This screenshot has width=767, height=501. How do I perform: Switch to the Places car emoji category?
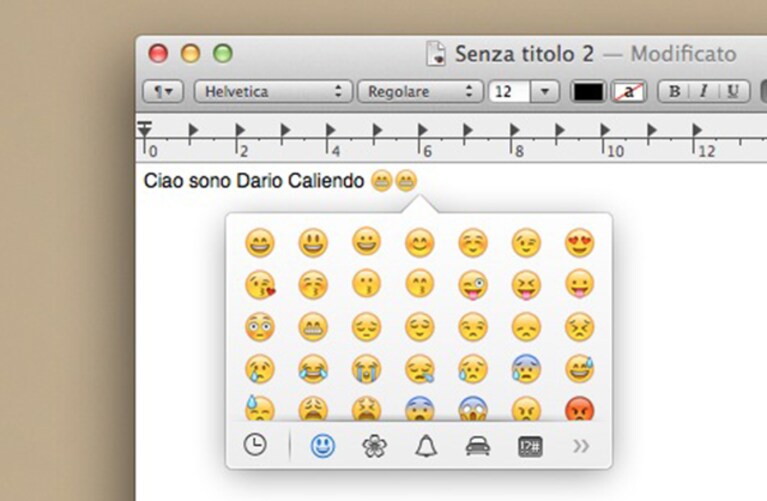click(x=478, y=446)
